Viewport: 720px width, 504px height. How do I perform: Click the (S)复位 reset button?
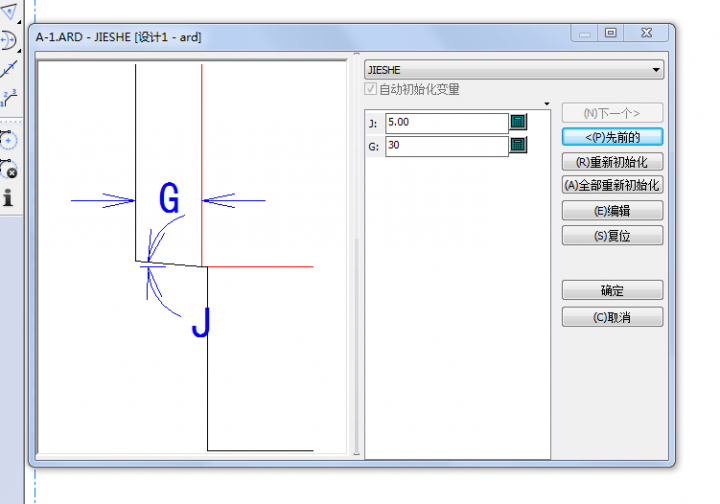[612, 236]
